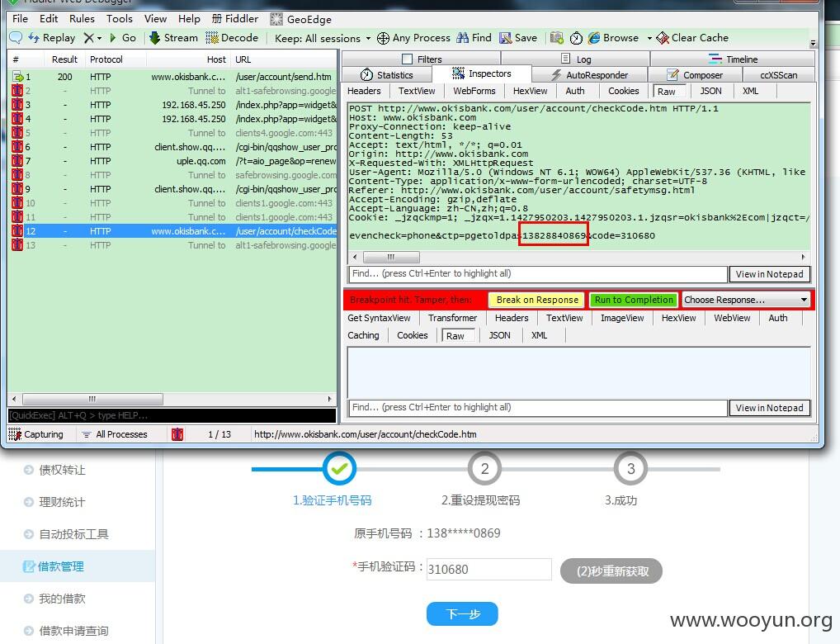Toggle the Stream mode button
840x644 pixels.
pos(173,37)
